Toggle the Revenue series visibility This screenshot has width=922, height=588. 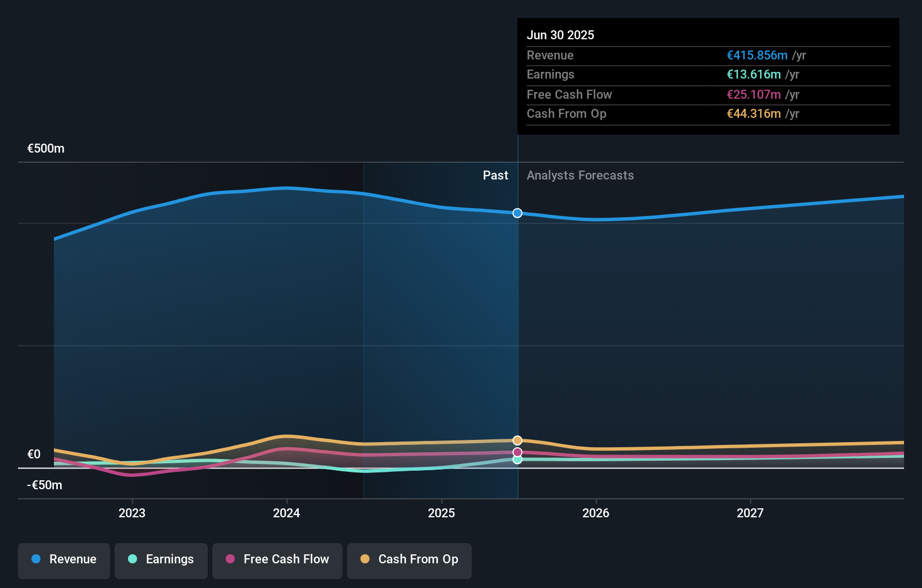(63, 559)
